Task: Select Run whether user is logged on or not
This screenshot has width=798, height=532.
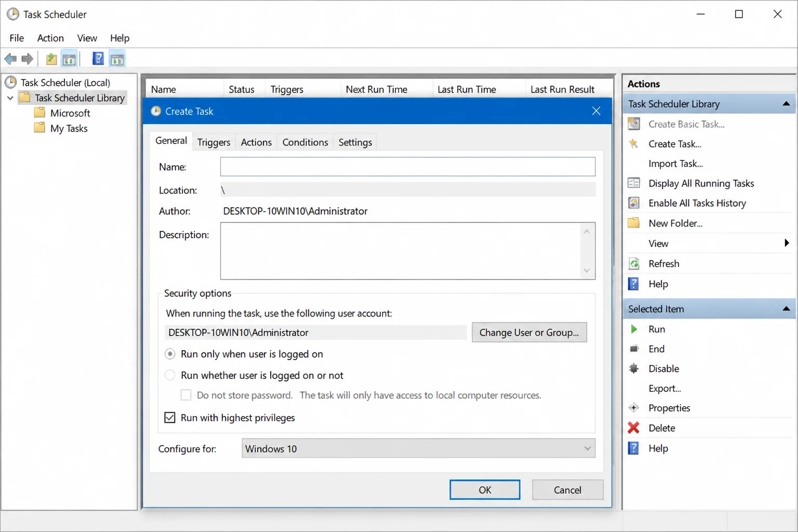Action: click(x=170, y=375)
